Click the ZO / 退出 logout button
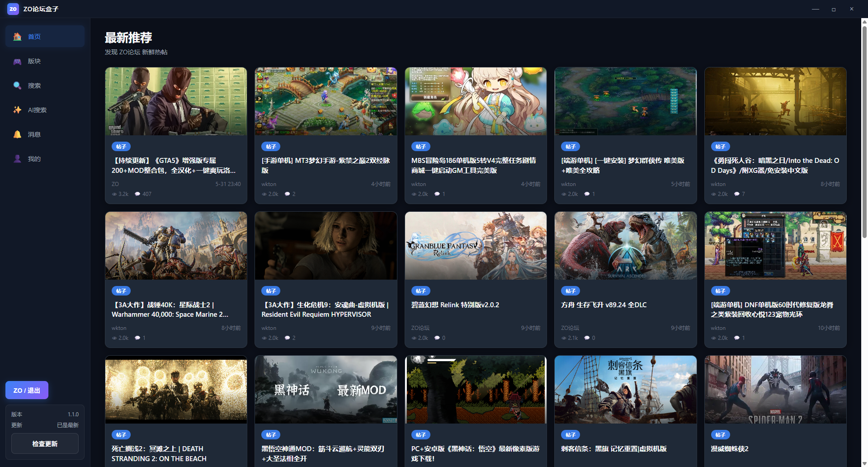This screenshot has width=868, height=467. tap(27, 390)
